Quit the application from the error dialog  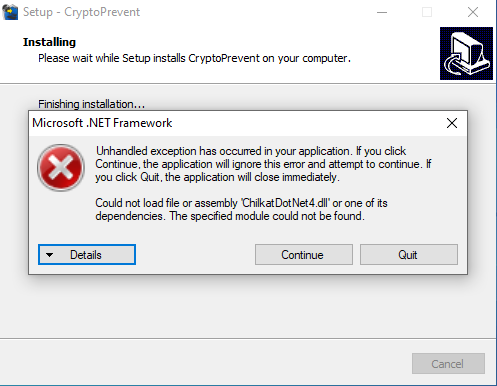409,255
